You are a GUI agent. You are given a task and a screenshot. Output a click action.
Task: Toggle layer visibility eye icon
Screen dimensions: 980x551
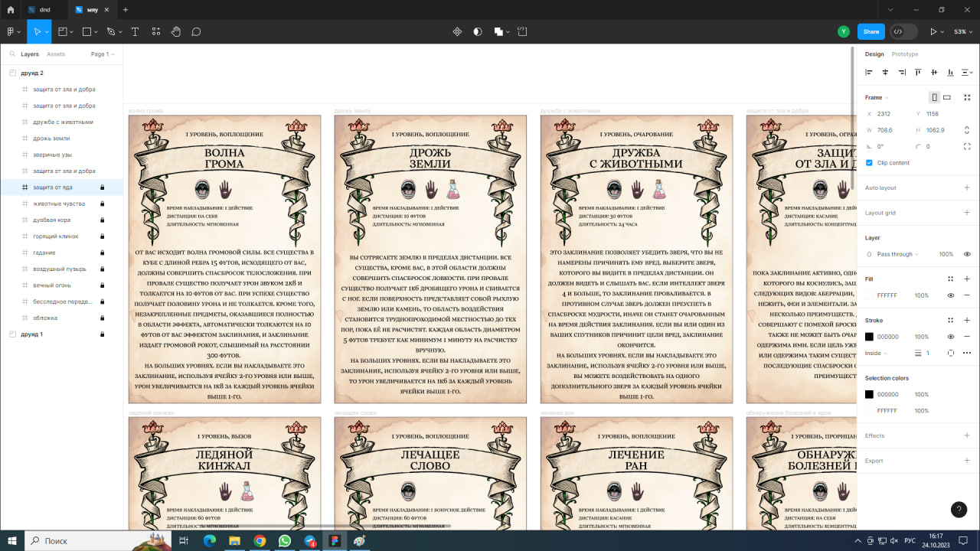967,254
